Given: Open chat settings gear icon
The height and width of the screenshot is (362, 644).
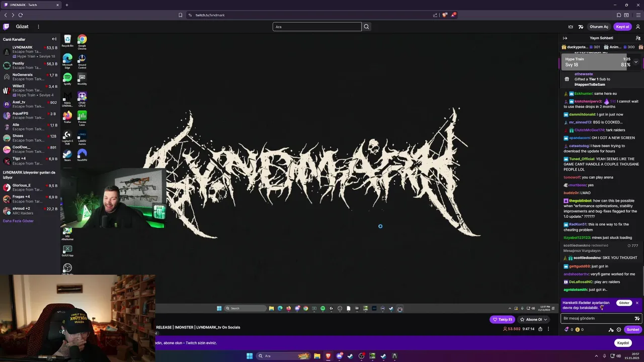Looking at the screenshot, I should pos(619,330).
